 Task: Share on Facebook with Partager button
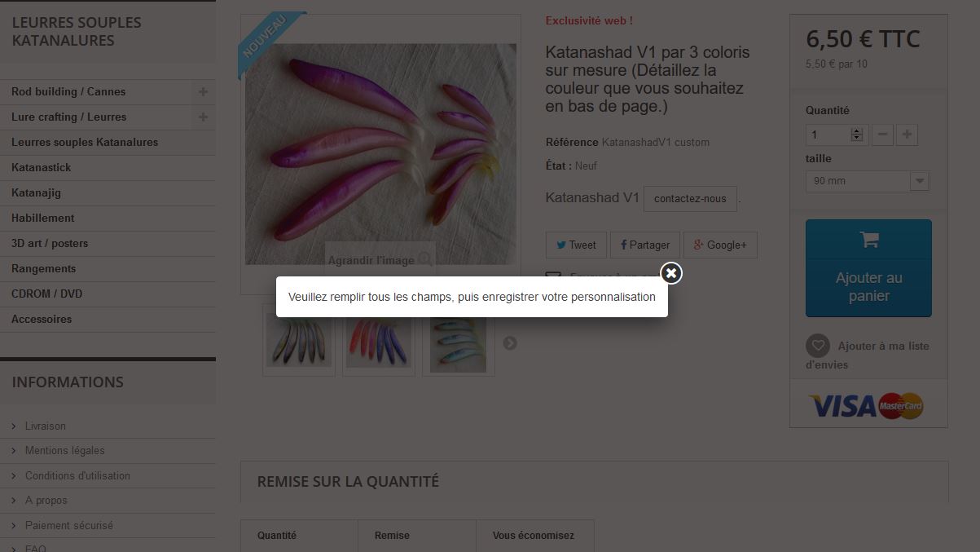(x=644, y=245)
